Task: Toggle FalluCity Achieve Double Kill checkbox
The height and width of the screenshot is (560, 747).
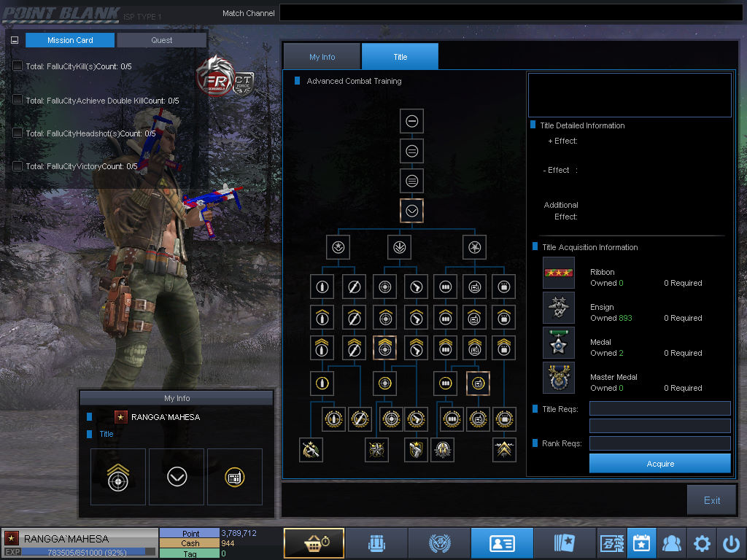Action: [18, 100]
